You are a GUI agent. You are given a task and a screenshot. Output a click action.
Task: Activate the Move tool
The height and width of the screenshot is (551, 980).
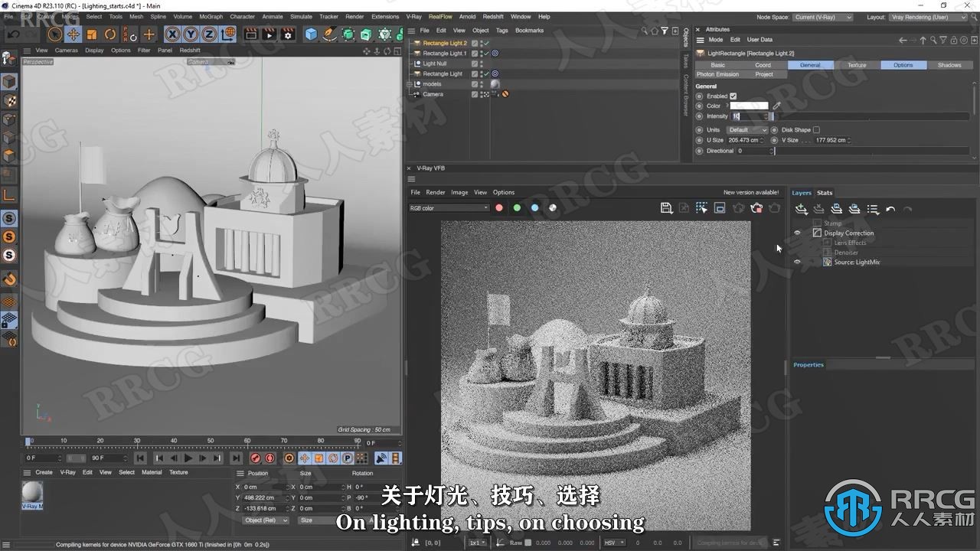coord(73,34)
